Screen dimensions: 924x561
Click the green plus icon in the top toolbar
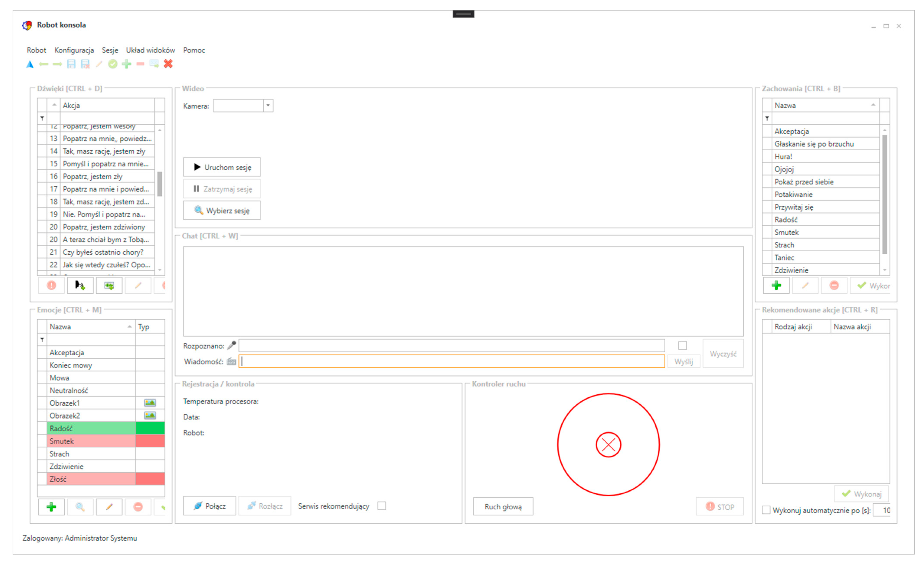pyautogui.click(x=127, y=64)
